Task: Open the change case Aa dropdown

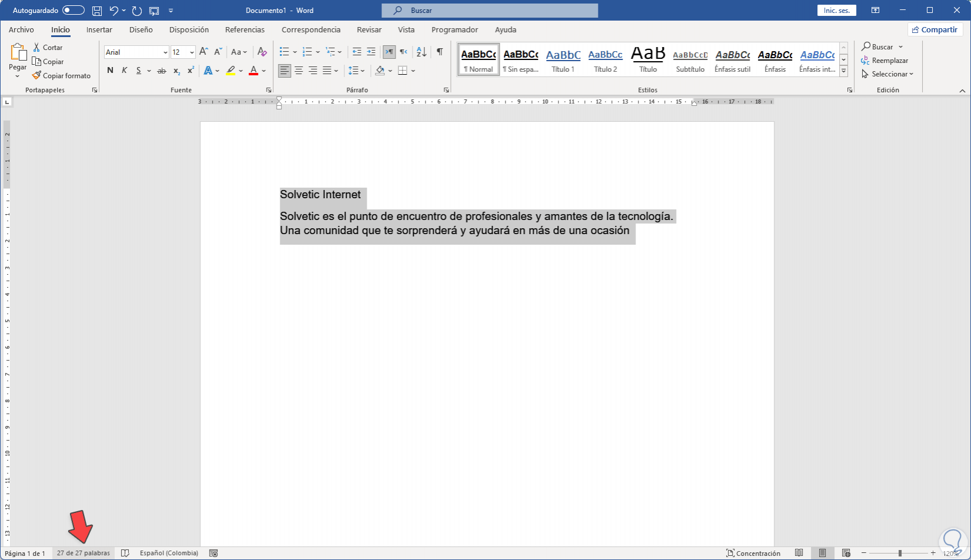Action: point(239,52)
